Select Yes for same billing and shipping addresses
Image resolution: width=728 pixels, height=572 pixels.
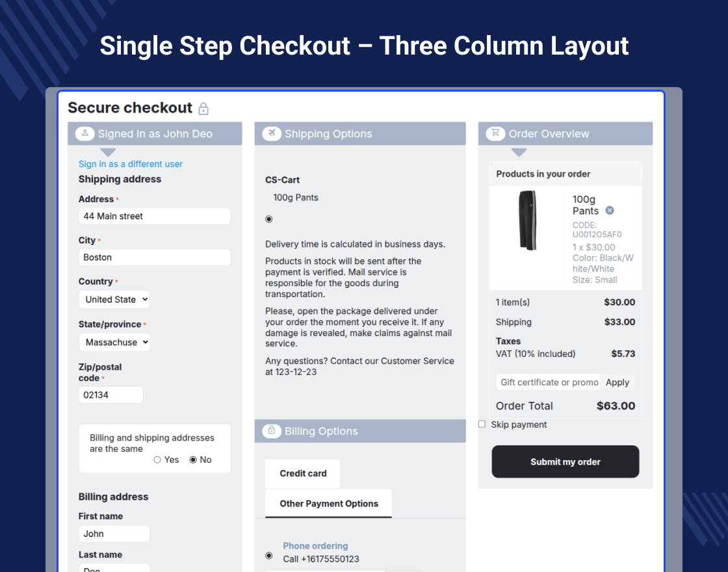[157, 460]
